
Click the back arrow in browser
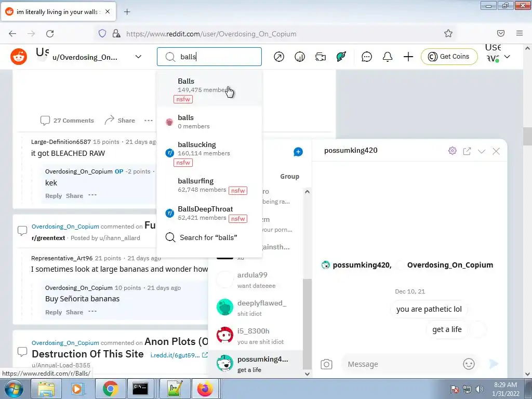coord(12,34)
